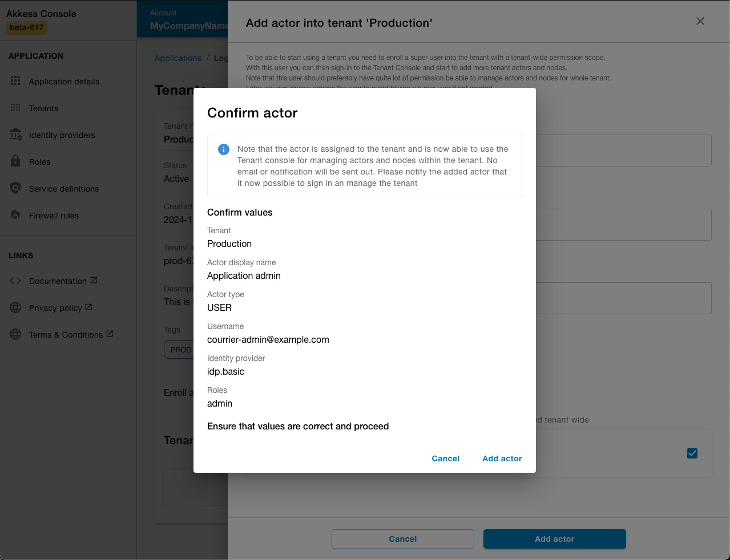This screenshot has height=560, width=730.
Task: Click the info icon in confirmation note
Action: click(x=223, y=149)
